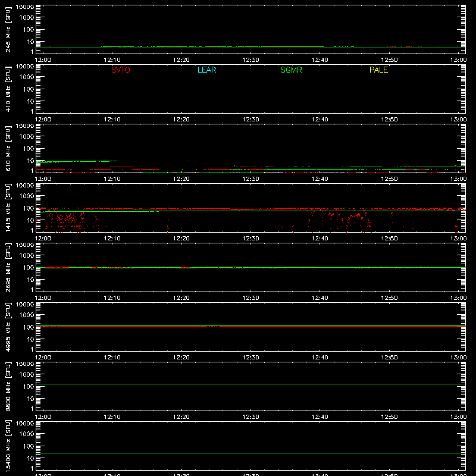The image size is (476, 476).
Task: Select the 2695 MHz [SFU] axis title
Action: pyautogui.click(x=8, y=267)
